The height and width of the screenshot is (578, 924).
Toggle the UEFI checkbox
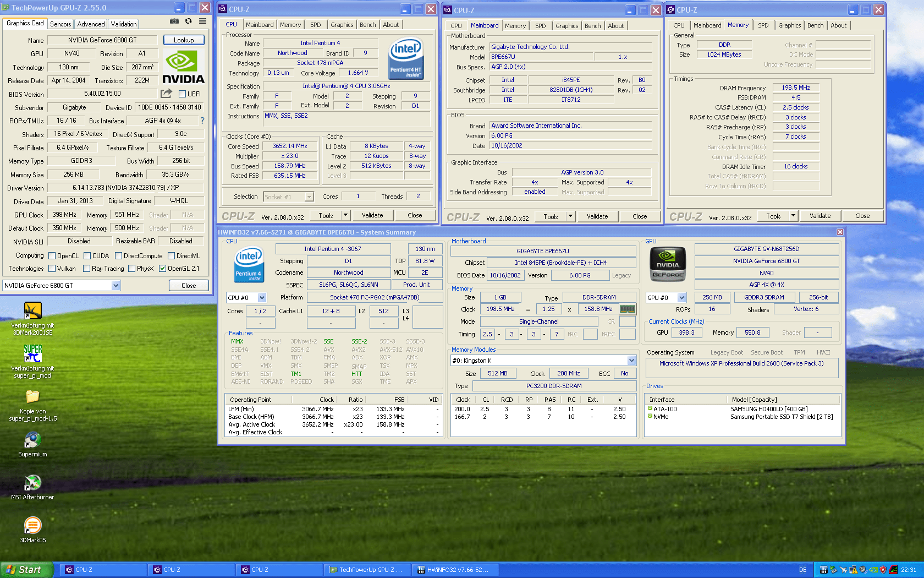click(182, 94)
